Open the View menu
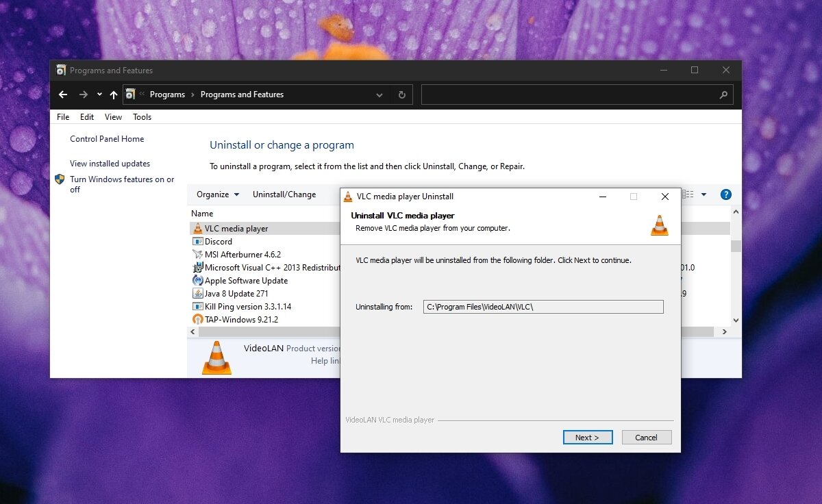Viewport: 822px width, 504px height. click(x=113, y=116)
